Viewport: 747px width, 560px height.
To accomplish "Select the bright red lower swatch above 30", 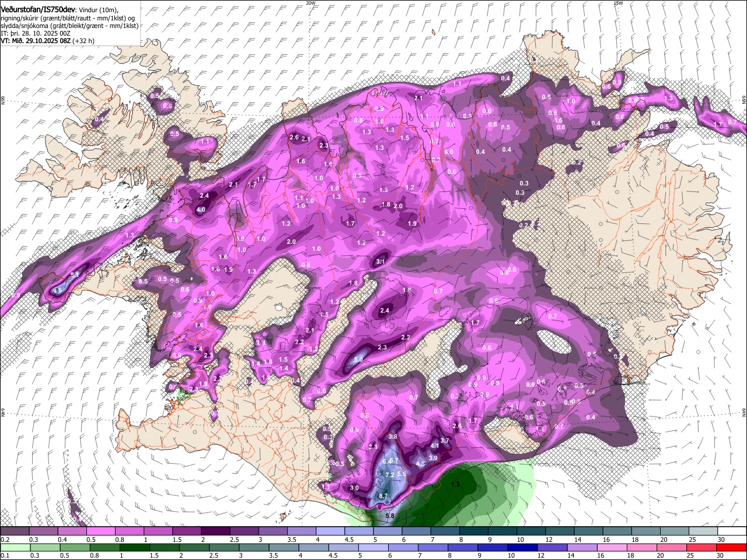I will pyautogui.click(x=732, y=547).
